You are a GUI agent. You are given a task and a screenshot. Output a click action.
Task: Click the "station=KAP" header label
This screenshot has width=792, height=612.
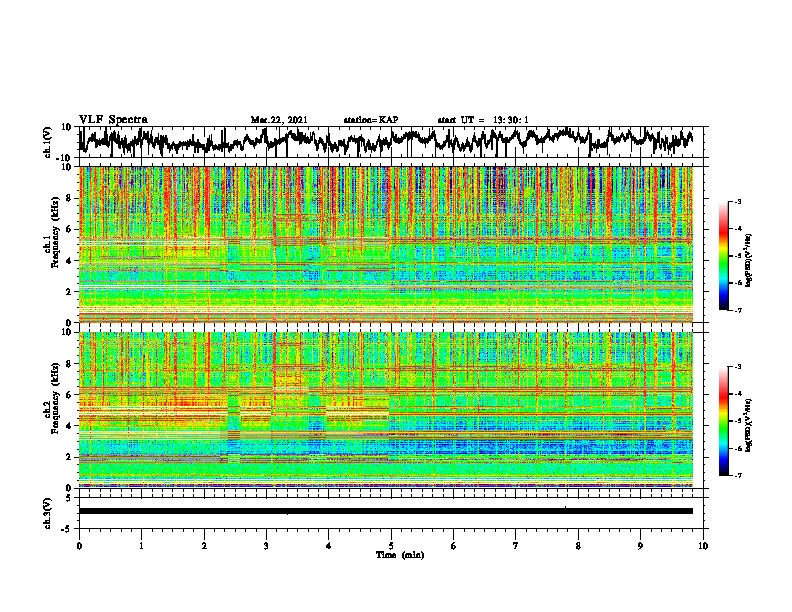tap(371, 120)
